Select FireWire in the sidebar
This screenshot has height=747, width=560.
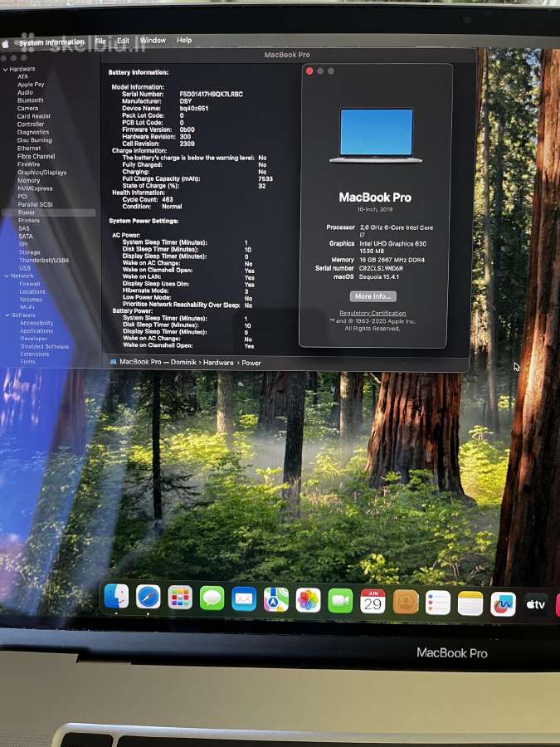tap(28, 164)
